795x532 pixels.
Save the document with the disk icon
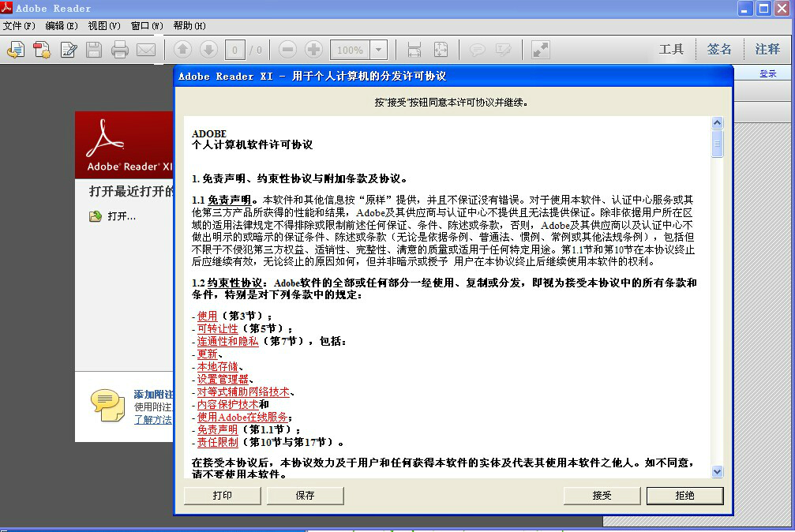92,49
